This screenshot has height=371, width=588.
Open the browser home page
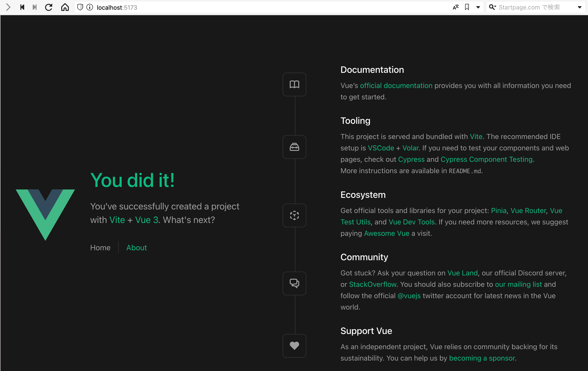[x=65, y=7]
